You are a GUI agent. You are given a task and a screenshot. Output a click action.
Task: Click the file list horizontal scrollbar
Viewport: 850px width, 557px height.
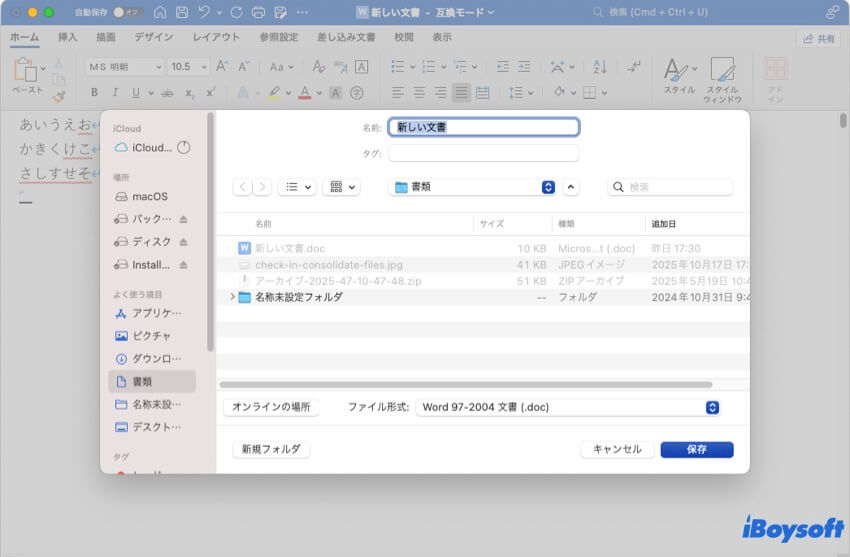pyautogui.click(x=466, y=385)
